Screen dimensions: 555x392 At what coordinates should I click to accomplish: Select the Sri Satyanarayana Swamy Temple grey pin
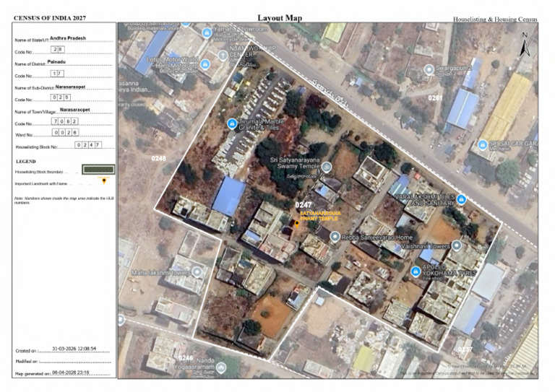pos(327,167)
